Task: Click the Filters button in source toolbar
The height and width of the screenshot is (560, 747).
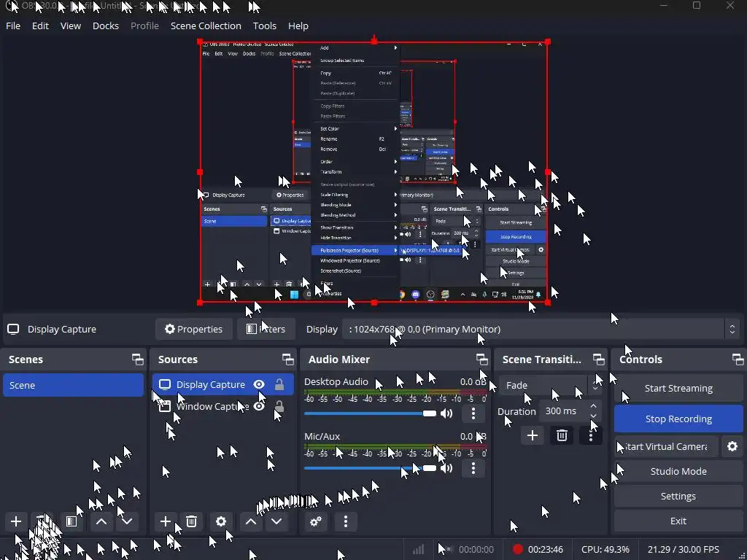Action: 266,329
